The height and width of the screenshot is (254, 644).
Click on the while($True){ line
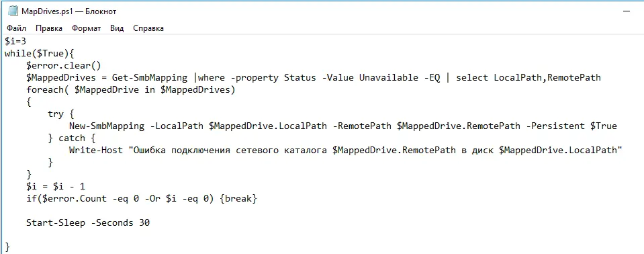(39, 54)
